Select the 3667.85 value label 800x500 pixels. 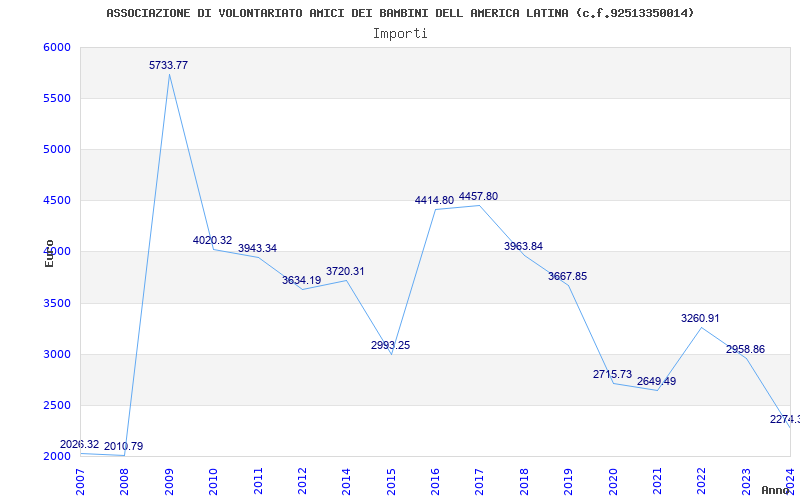tap(567, 277)
